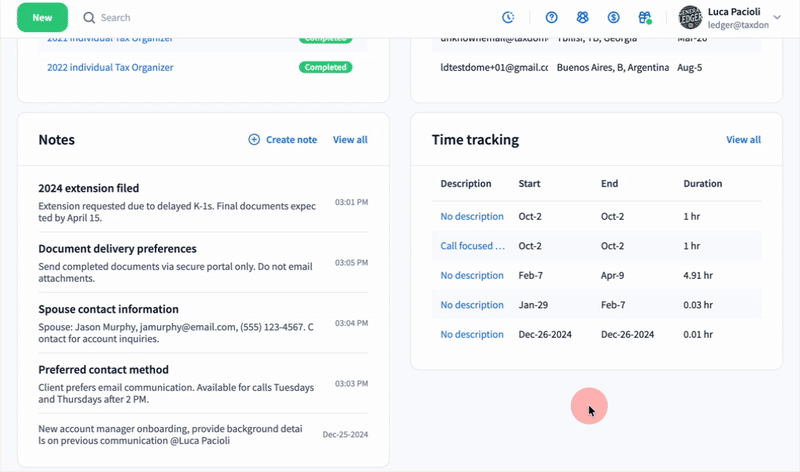This screenshot has height=472, width=800.
Task: Open the four-leaf clover icon in header
Action: pyautogui.click(x=582, y=18)
